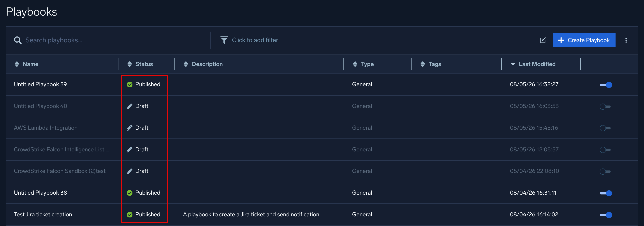Open the three-dot more options menu
644x226 pixels.
pos(626,40)
